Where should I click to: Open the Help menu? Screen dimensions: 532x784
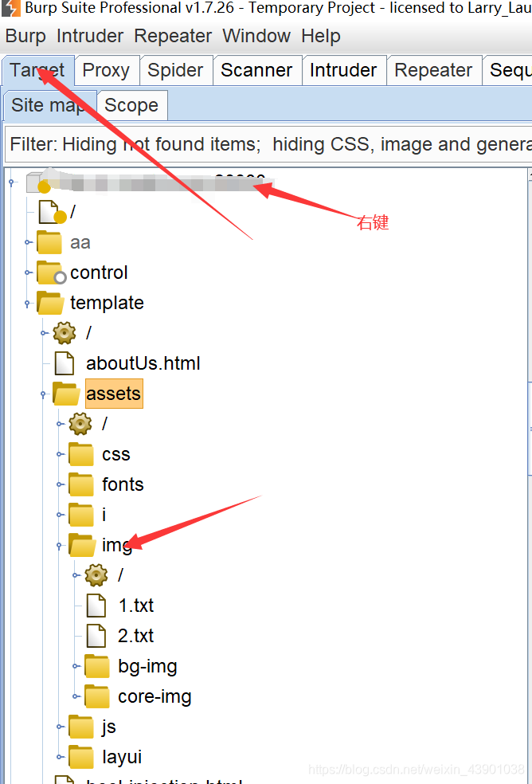(321, 36)
